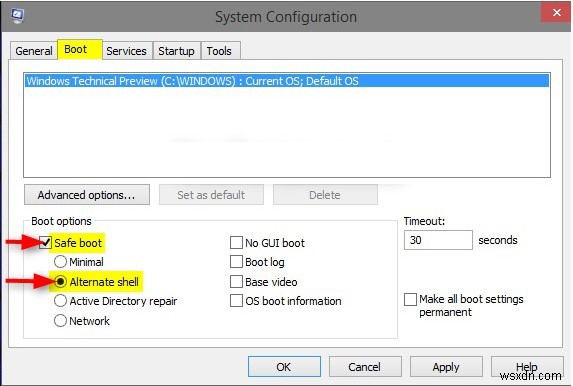573x386 pixels.
Task: Enable No GUI boot
Action: (x=236, y=242)
